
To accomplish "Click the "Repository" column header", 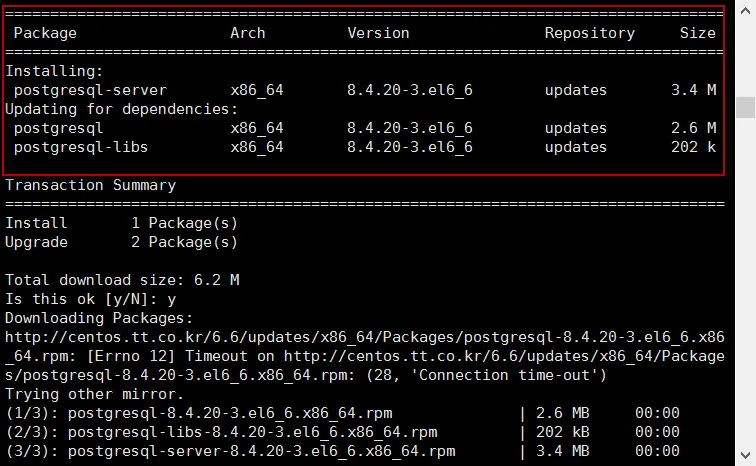I will coord(590,33).
